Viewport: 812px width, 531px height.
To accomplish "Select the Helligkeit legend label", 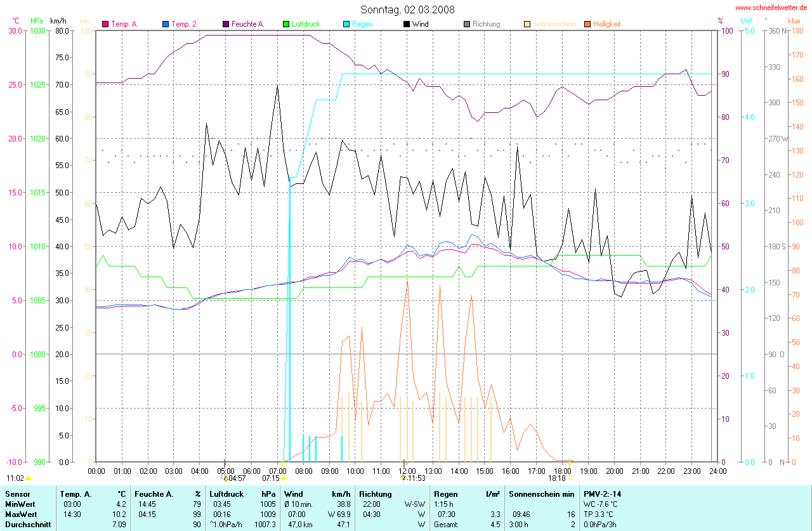I will [x=607, y=24].
